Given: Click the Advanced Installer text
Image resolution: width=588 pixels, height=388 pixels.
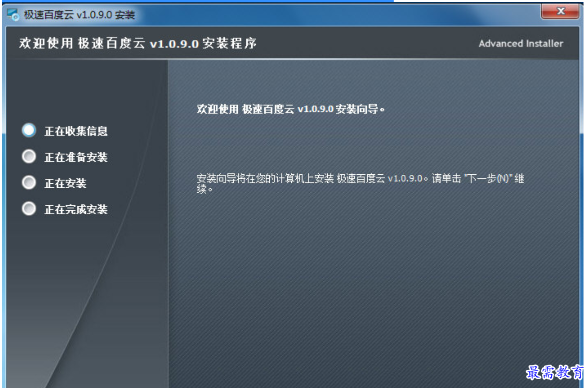Looking at the screenshot, I should click(521, 43).
